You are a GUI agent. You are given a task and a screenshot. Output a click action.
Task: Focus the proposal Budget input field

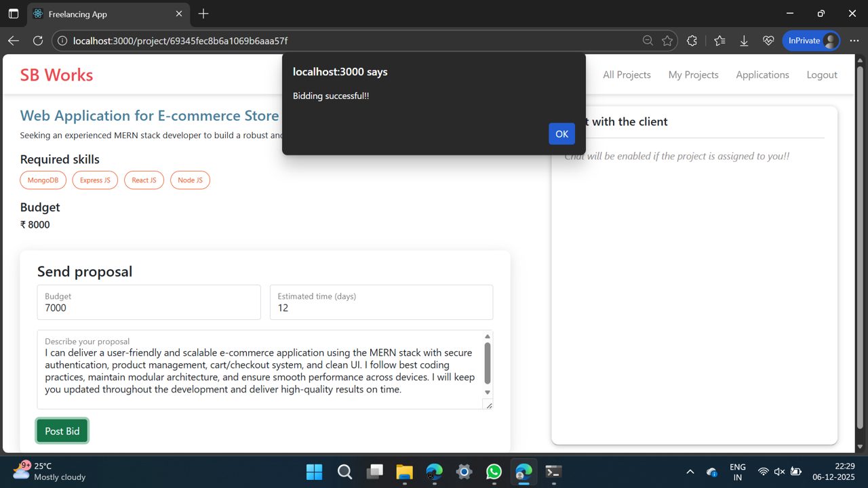(149, 302)
